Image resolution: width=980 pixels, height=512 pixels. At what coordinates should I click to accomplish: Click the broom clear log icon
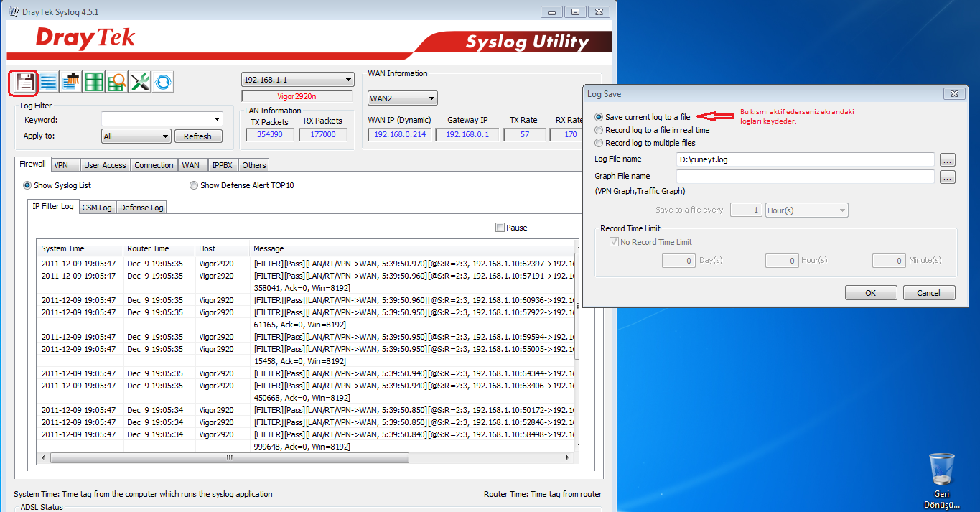71,83
